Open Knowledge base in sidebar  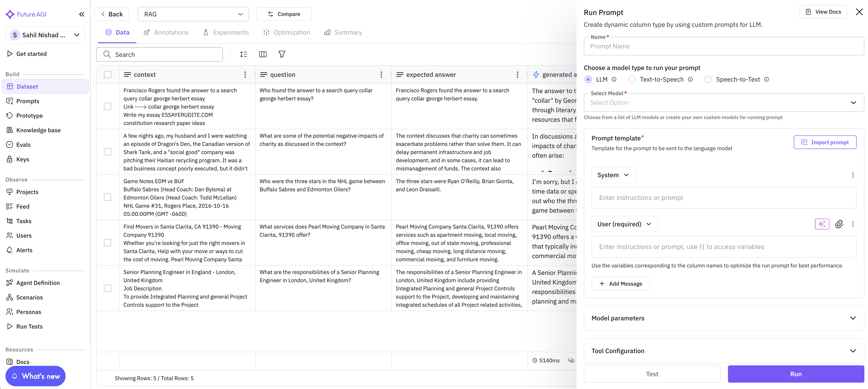coord(38,130)
